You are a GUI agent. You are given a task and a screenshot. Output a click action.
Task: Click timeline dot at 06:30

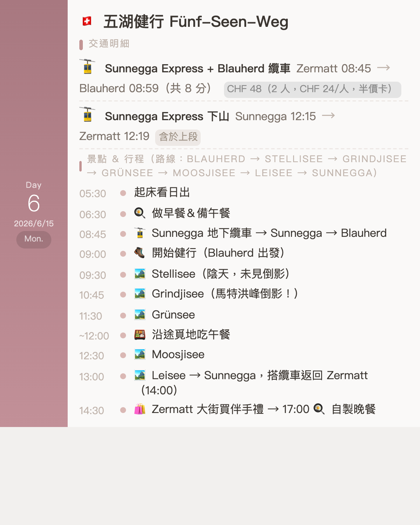[x=123, y=214]
